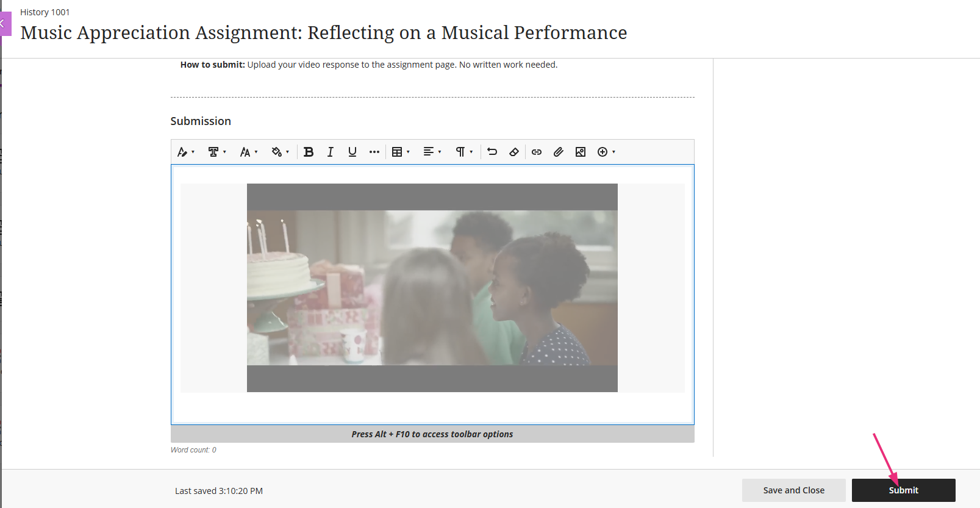Attach a file using the paperclip icon
The image size is (980, 508).
click(559, 152)
